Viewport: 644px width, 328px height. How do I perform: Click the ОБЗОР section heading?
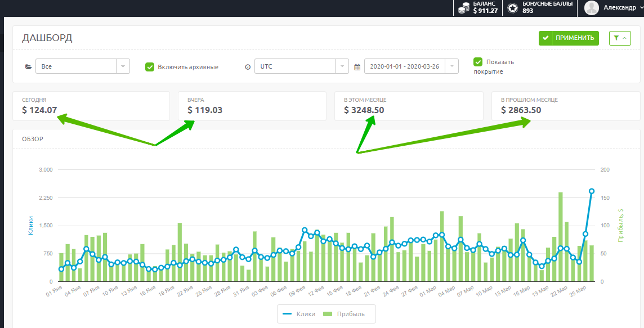(33, 139)
